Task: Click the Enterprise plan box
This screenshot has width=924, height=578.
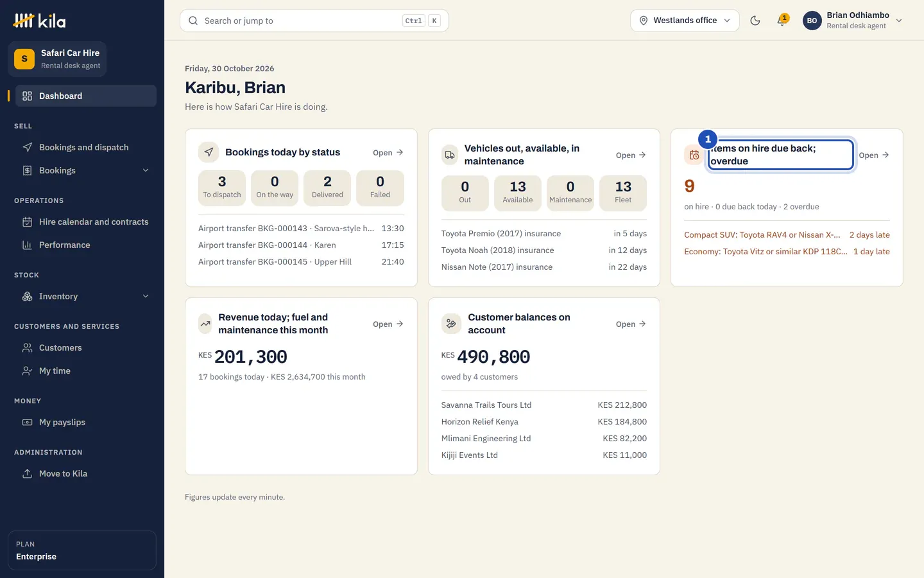Action: click(x=82, y=550)
